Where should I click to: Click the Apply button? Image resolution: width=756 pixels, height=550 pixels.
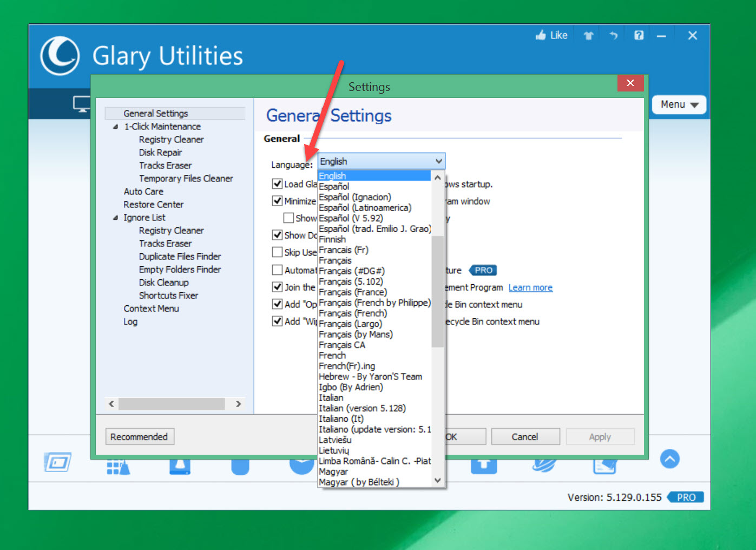tap(600, 437)
